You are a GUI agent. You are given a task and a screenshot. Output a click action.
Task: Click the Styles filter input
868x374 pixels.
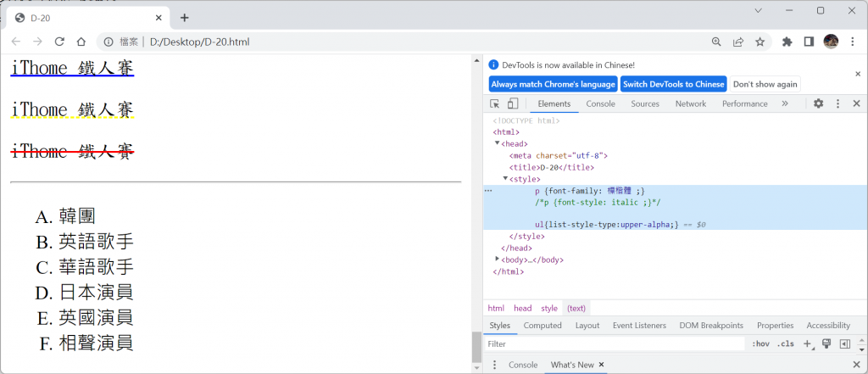pos(615,344)
